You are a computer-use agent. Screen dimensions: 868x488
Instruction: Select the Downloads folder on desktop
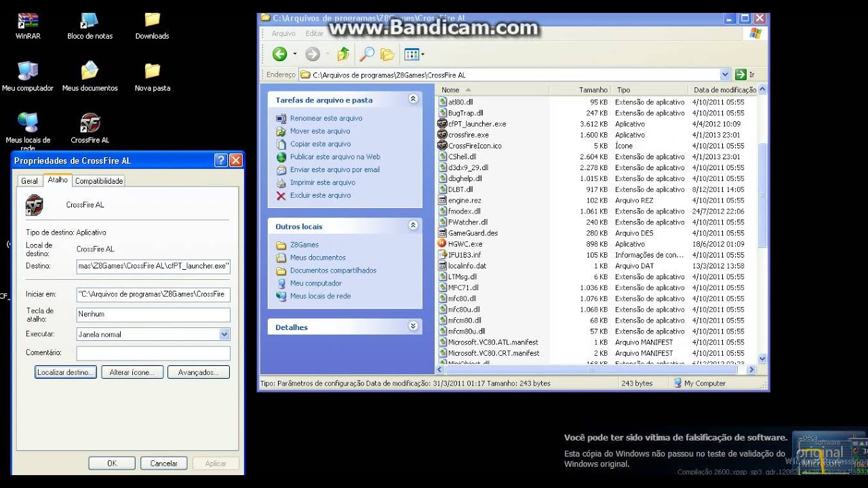pos(152,26)
